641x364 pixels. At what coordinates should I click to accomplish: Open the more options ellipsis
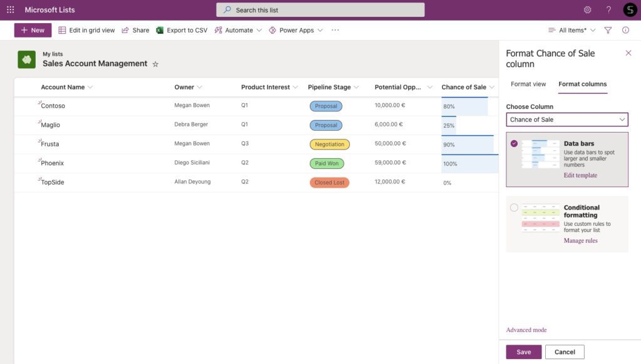click(336, 30)
